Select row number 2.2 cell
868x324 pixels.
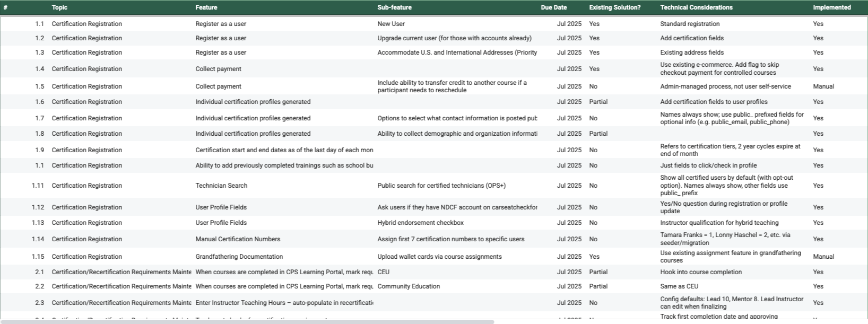(40, 286)
